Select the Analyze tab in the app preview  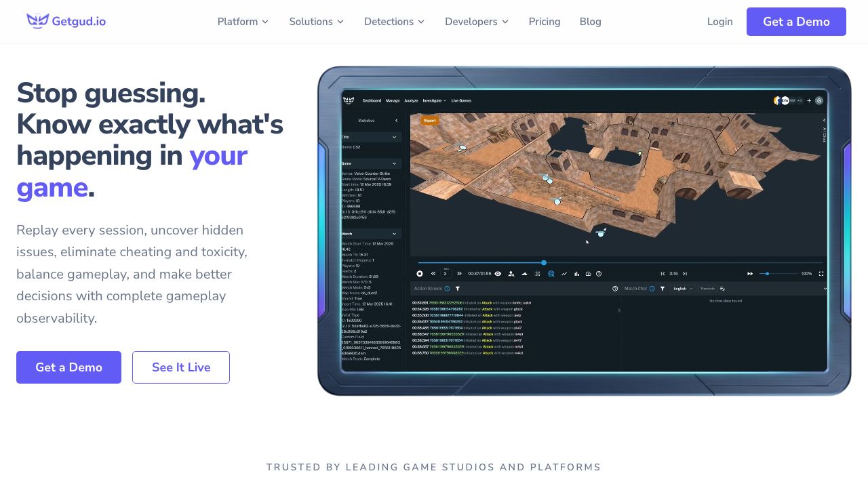[411, 100]
